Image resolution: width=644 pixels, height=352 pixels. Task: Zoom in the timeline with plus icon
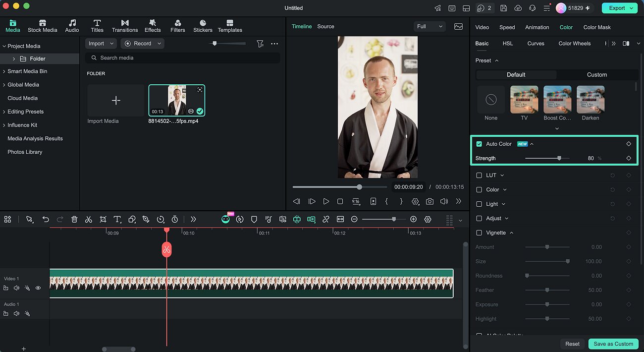click(414, 219)
